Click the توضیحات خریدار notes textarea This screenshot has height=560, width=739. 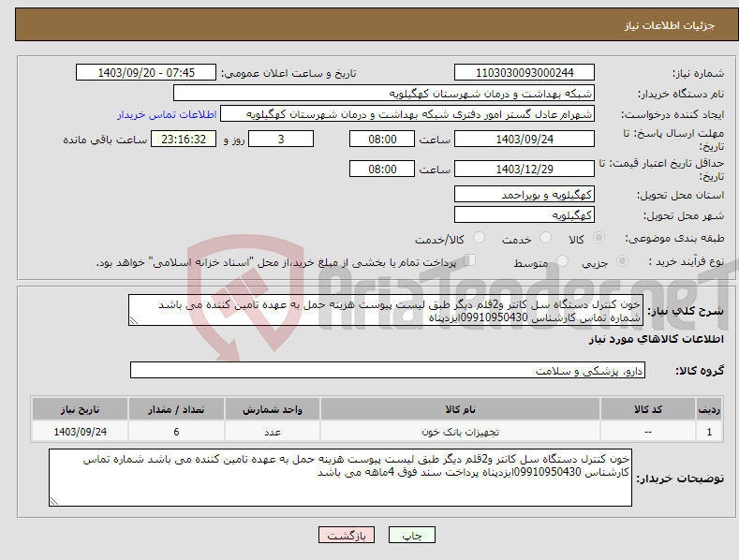(340, 478)
